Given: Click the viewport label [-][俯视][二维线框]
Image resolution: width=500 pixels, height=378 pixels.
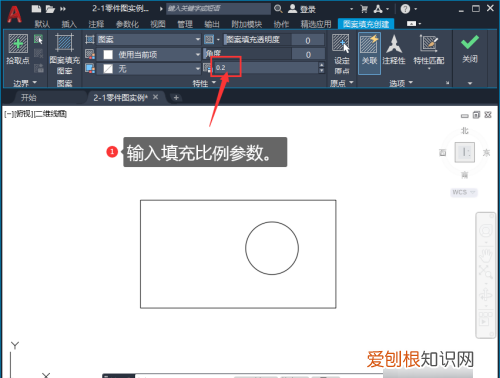Looking at the screenshot, I should coord(35,114).
